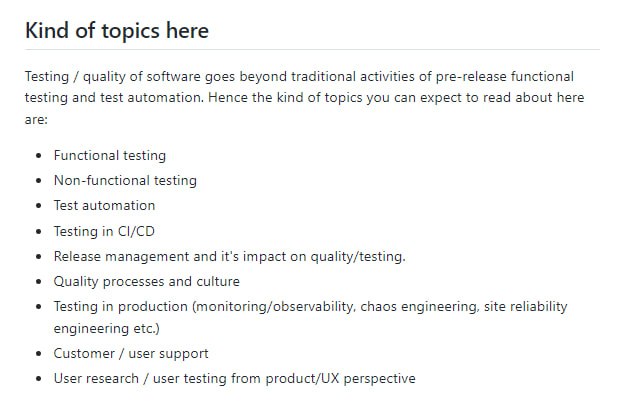This screenshot has width=624, height=409.
Task: Select the "Non-functional testing" list item
Action: point(125,180)
